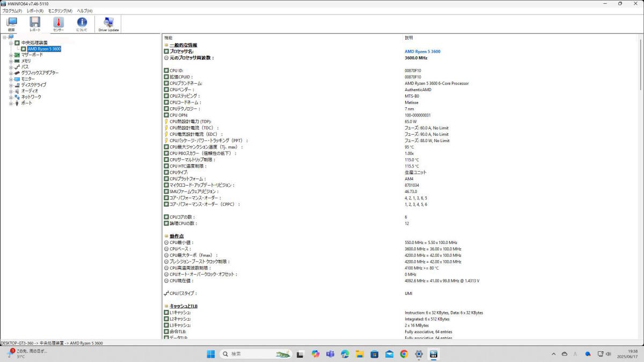Open Microsoft Edge from the taskbar
This screenshot has width=644, height=362.
(345, 354)
